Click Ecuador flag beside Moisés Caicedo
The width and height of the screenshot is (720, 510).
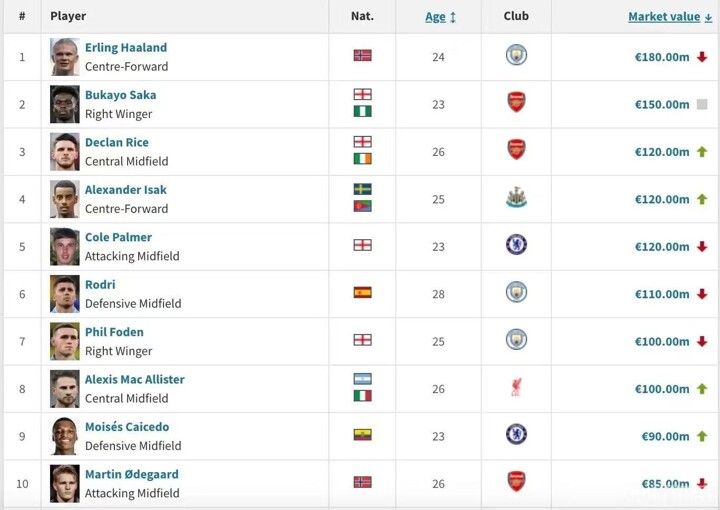point(362,435)
